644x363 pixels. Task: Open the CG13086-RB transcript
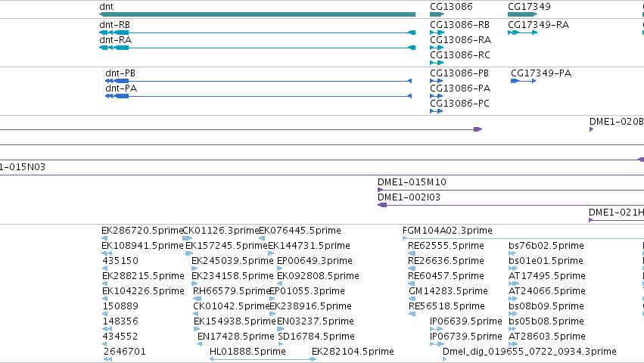click(459, 25)
